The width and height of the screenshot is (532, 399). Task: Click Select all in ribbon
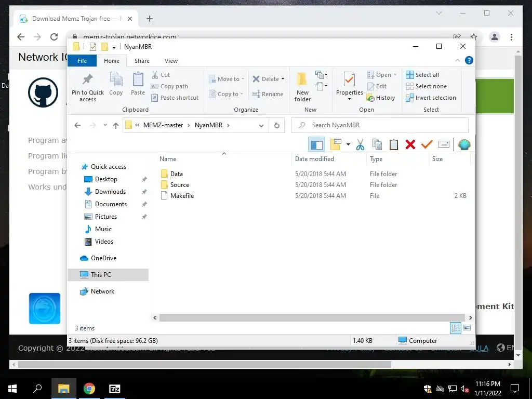click(422, 75)
